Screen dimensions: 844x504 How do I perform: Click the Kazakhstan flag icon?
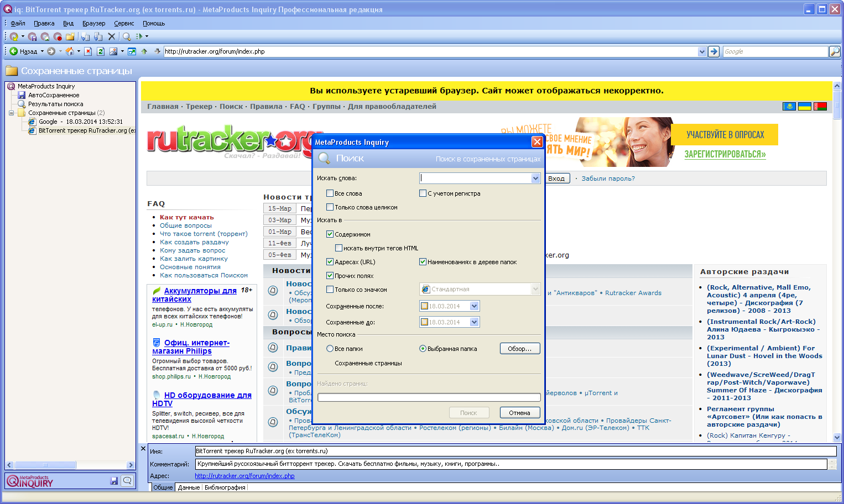pos(789,106)
